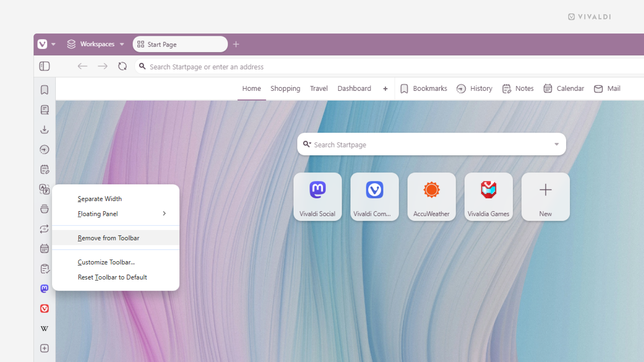The width and height of the screenshot is (644, 362).
Task: Switch to the Dashboard tab
Action: click(354, 88)
